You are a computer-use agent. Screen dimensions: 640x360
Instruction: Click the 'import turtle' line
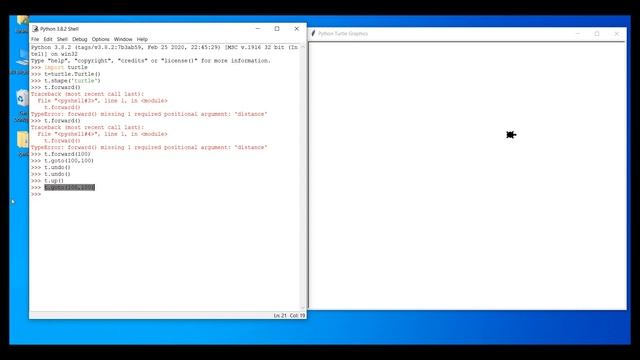(x=66, y=67)
